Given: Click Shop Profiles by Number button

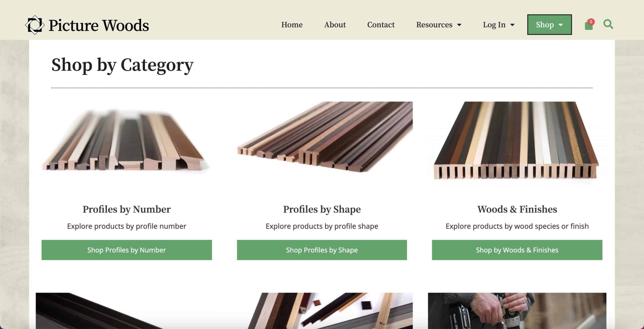Looking at the screenshot, I should [127, 250].
